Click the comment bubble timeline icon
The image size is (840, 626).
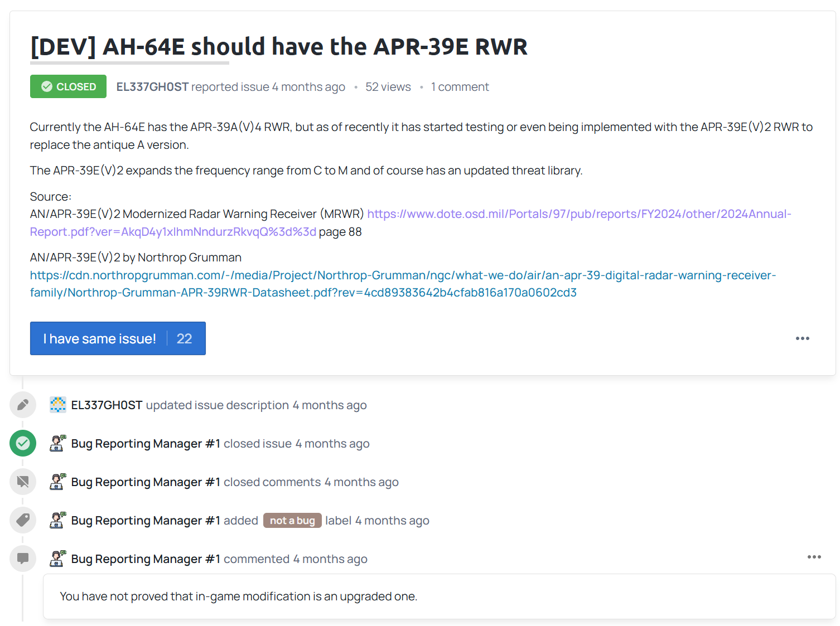pyautogui.click(x=23, y=558)
